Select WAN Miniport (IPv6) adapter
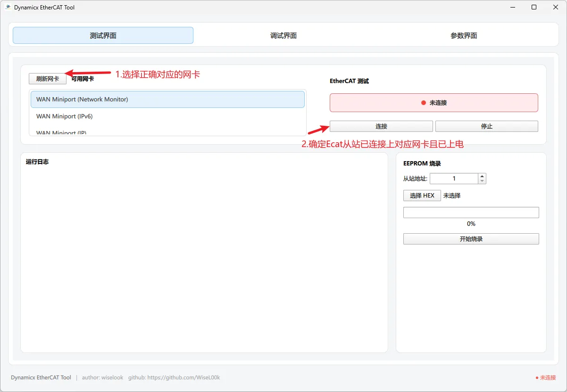This screenshot has height=392, width=567. [167, 116]
